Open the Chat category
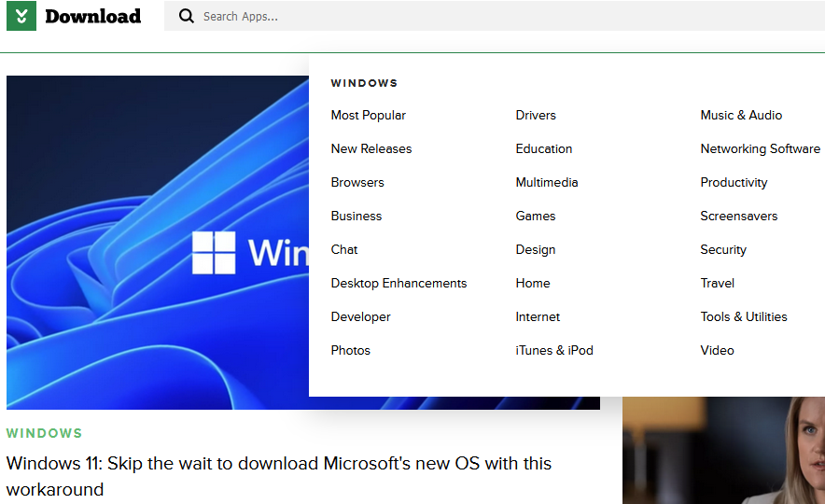This screenshot has height=504, width=825. click(344, 250)
